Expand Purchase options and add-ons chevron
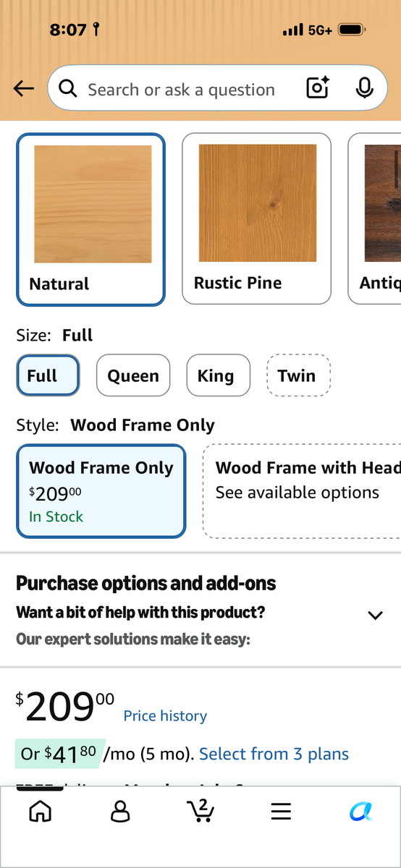Image resolution: width=401 pixels, height=868 pixels. tap(375, 615)
